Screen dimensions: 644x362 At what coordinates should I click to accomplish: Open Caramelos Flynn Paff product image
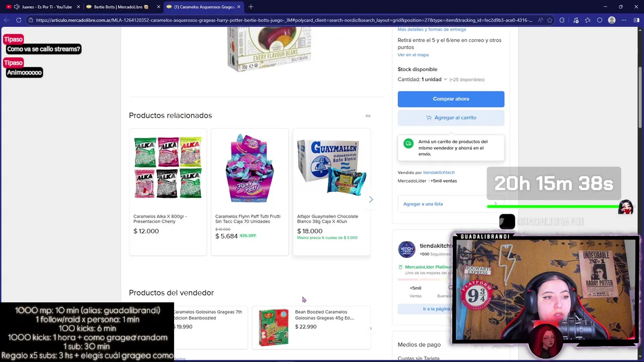click(x=250, y=168)
